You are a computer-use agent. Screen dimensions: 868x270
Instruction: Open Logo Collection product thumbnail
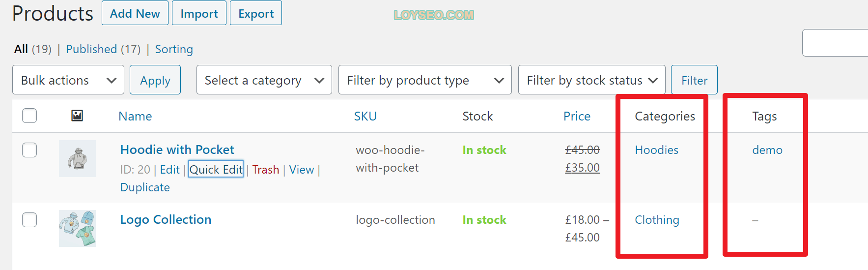(77, 228)
